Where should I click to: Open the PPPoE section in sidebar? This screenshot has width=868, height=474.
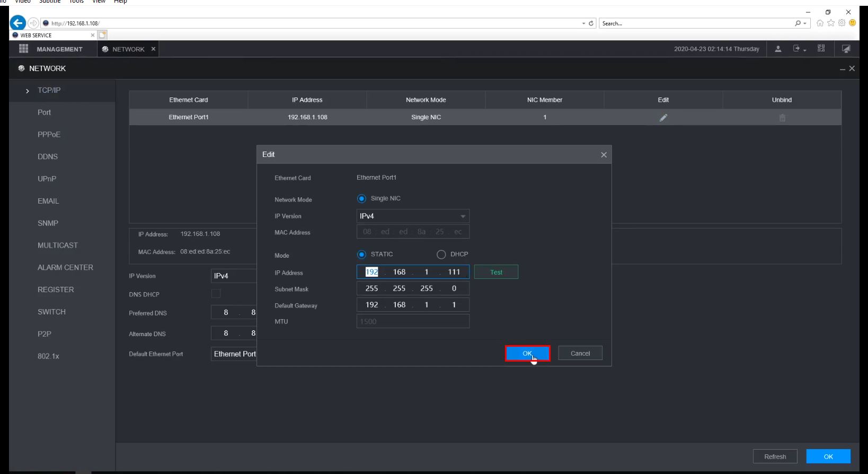tap(49, 135)
